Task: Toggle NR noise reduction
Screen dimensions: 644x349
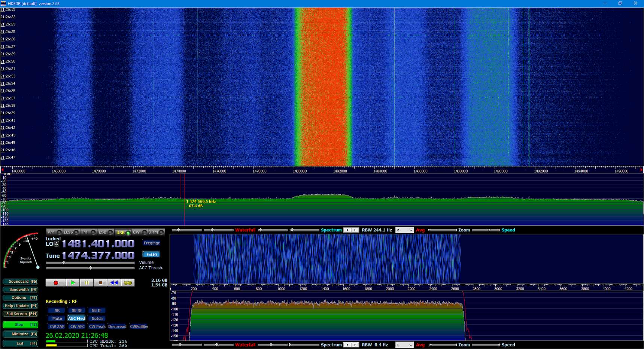Action: coord(57,310)
